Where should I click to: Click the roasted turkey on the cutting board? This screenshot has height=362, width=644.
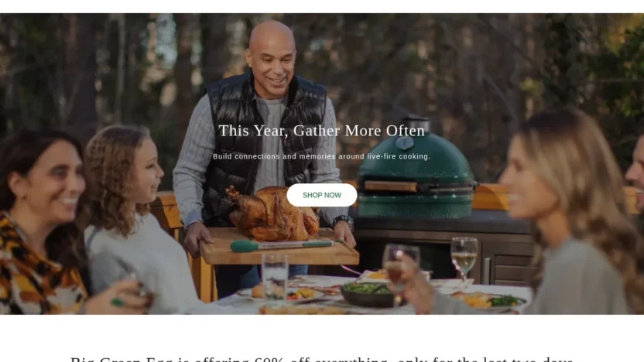click(x=272, y=214)
